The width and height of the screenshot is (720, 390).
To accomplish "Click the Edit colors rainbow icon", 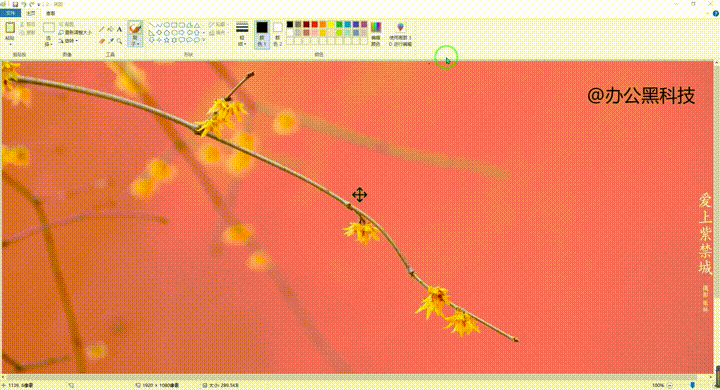I will pos(376,34).
